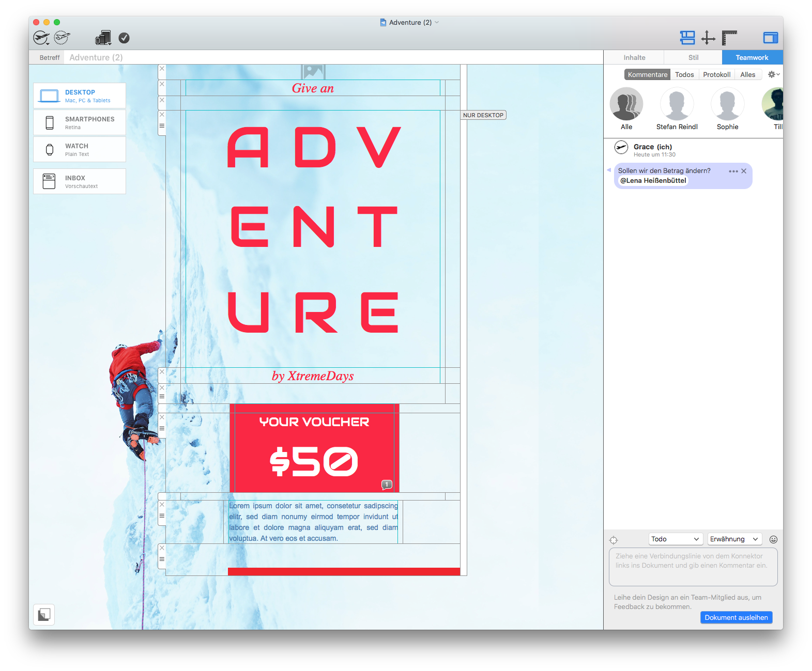Select the $50 voucher amount
Screen dimensions: 812x671
tap(314, 461)
